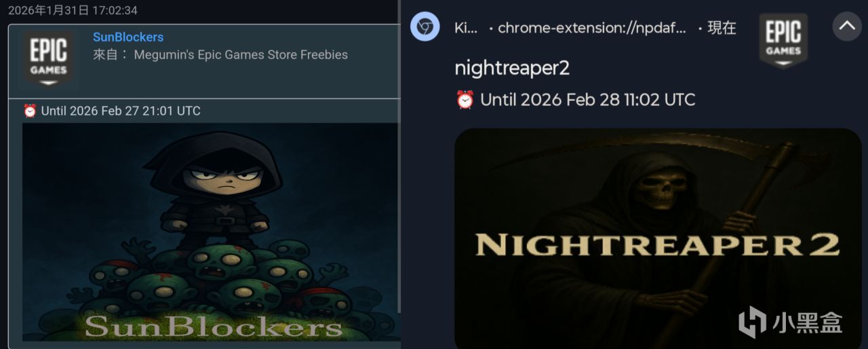868x349 pixels.
Task: Click the Epic Games logo beside SunBlockers
Action: coord(49,60)
